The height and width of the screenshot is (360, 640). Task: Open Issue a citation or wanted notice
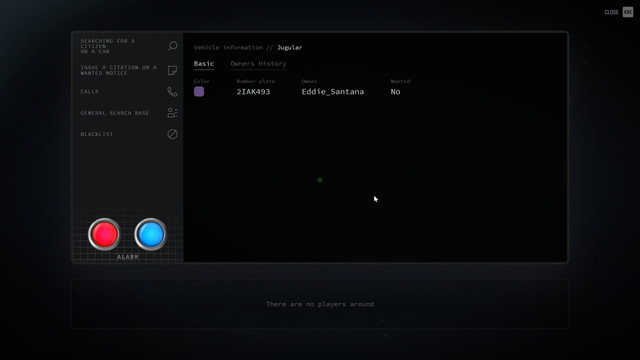coord(118,70)
